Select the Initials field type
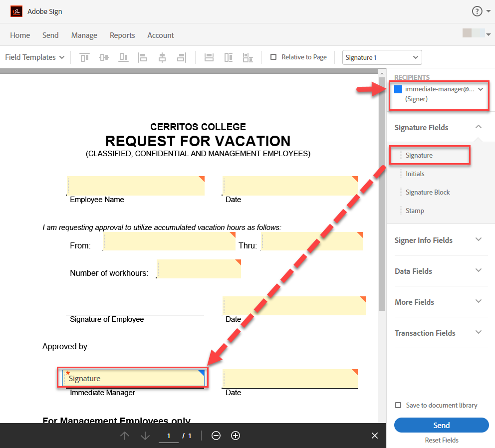 pos(415,174)
